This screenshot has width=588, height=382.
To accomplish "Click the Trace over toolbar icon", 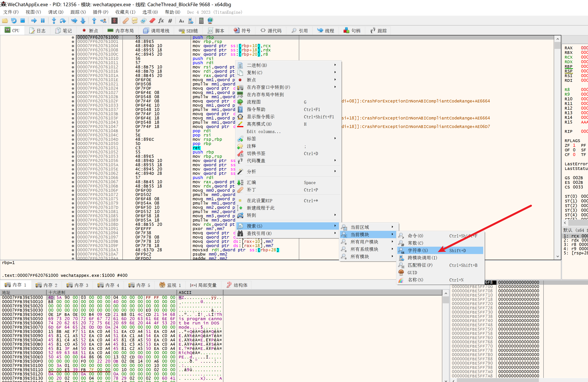I will click(83, 21).
